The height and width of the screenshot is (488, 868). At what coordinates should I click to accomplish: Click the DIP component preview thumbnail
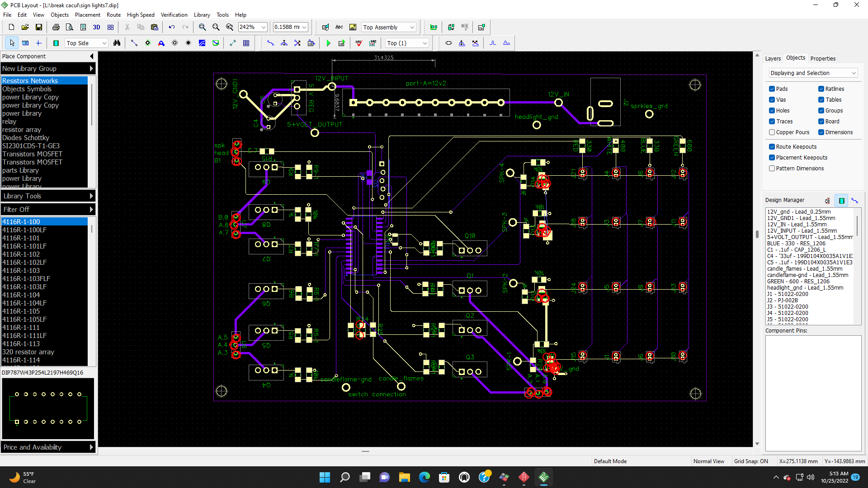[48, 408]
